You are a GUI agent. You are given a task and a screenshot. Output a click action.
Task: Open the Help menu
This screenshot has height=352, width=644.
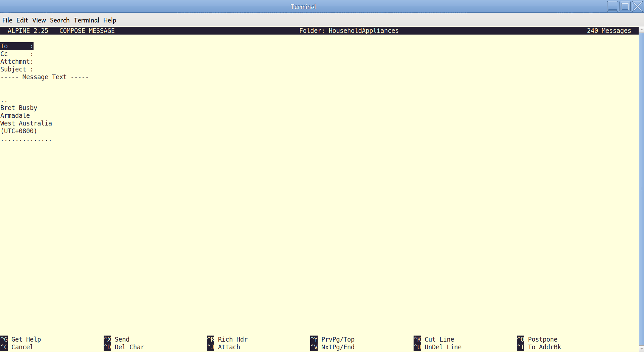pyautogui.click(x=110, y=20)
